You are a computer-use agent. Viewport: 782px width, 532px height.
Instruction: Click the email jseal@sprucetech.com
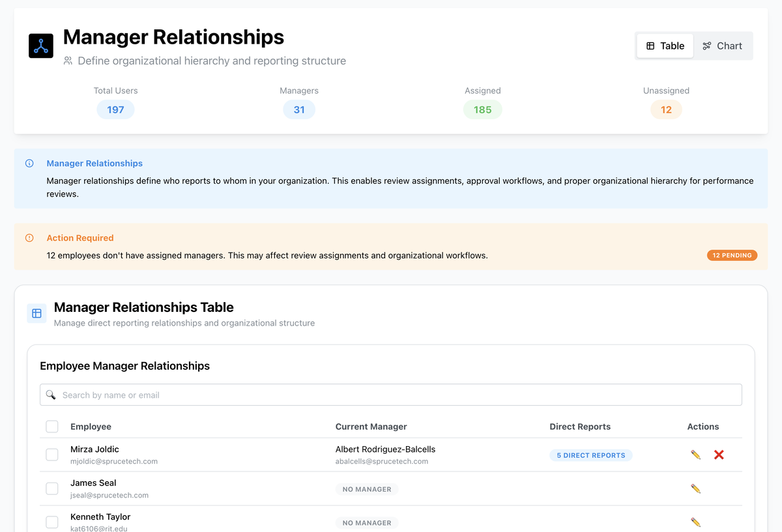[x=109, y=495]
